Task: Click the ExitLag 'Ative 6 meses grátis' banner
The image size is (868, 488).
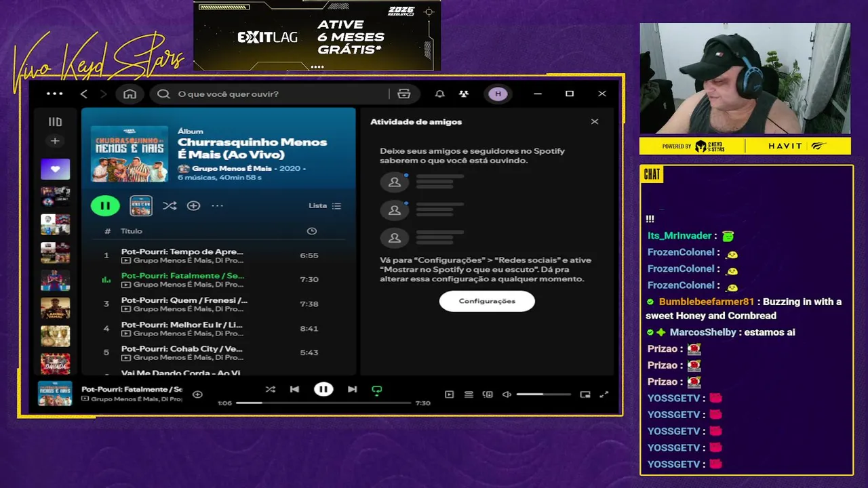Action: [317, 36]
